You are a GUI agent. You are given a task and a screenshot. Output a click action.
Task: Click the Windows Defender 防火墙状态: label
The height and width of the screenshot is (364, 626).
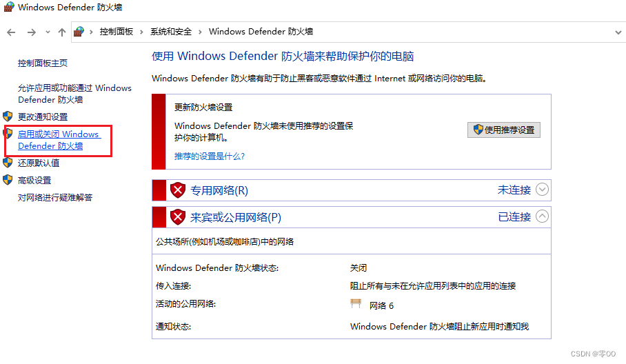point(217,267)
